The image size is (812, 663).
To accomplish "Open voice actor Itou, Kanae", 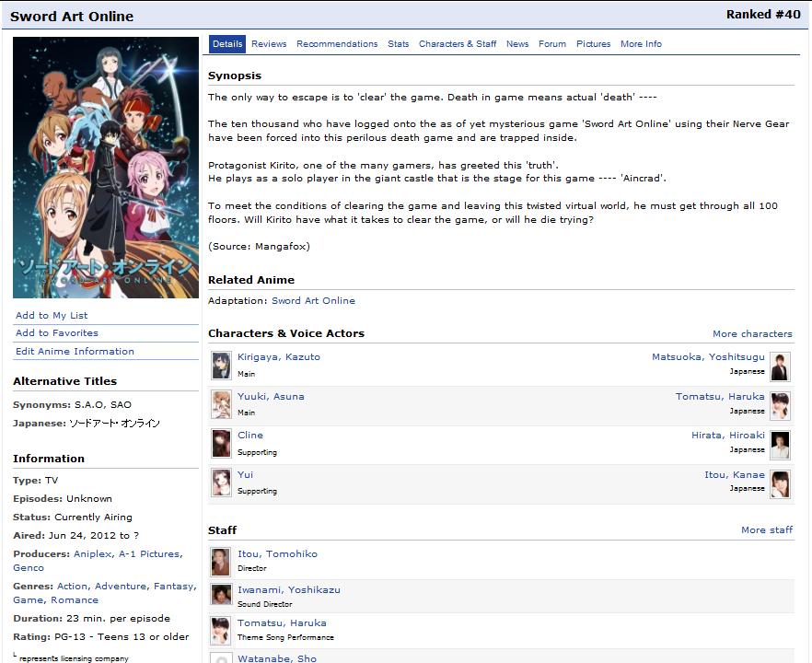I will 735,474.
